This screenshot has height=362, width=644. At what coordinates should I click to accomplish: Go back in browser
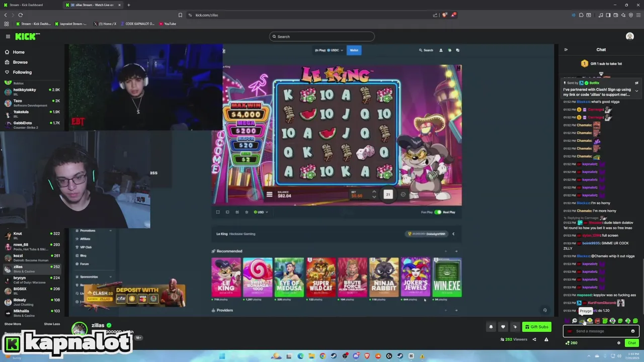6,15
